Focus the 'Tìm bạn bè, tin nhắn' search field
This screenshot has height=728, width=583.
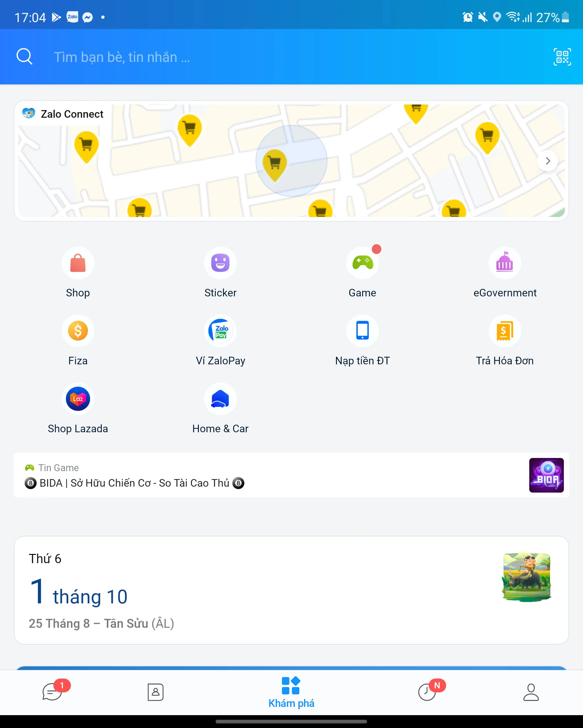coord(122,57)
